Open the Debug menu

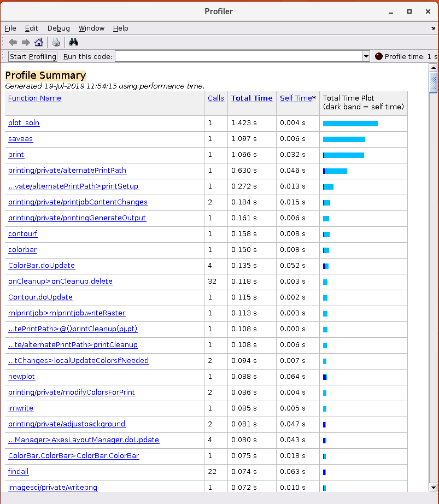coord(58,28)
